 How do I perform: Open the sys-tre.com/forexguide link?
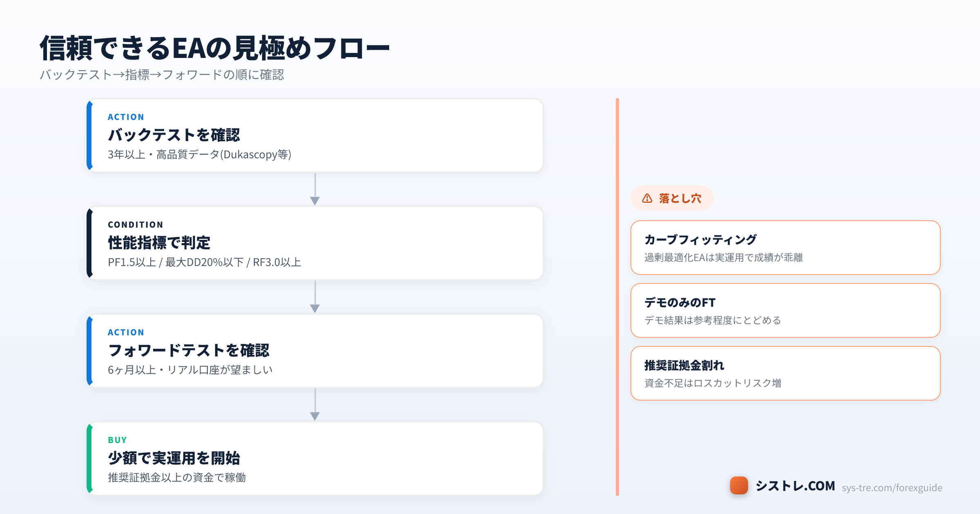click(x=892, y=487)
